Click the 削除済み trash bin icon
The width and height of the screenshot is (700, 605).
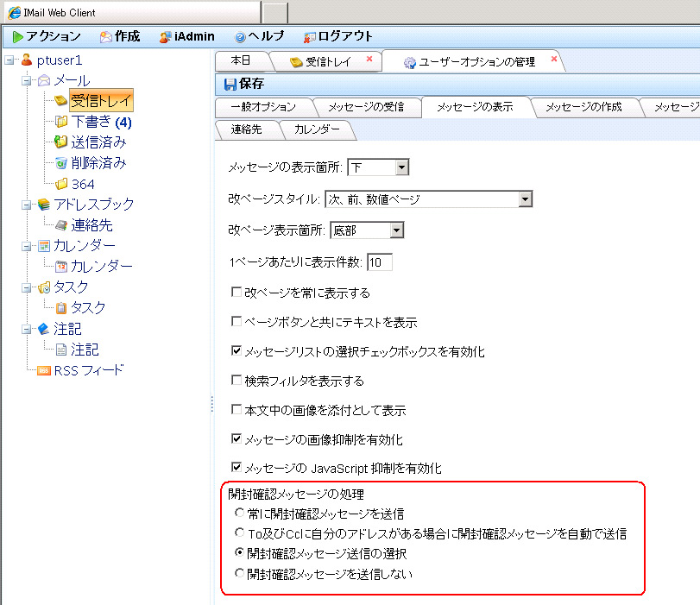tap(61, 162)
